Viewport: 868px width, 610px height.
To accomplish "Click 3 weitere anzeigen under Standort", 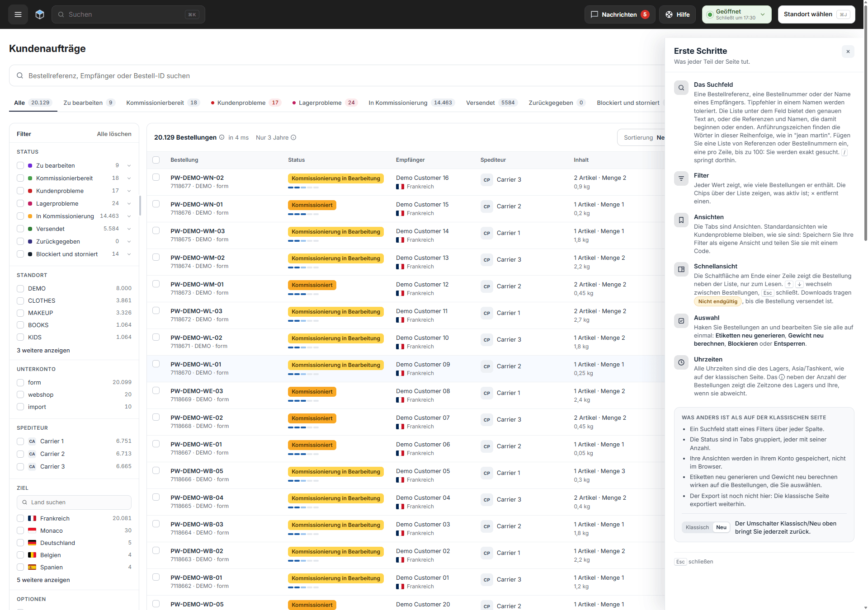I will [x=43, y=351].
